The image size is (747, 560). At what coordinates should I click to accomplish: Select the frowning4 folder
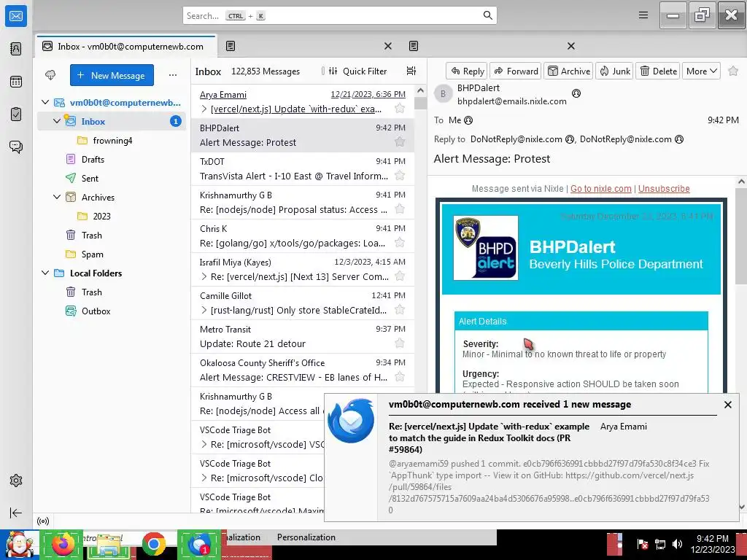[x=112, y=140]
